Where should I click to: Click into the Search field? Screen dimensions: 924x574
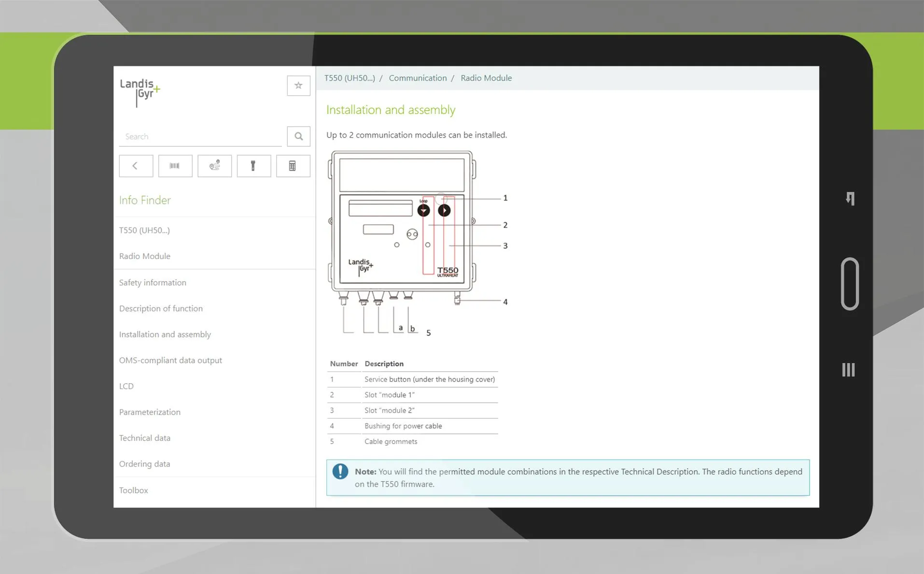tap(200, 136)
